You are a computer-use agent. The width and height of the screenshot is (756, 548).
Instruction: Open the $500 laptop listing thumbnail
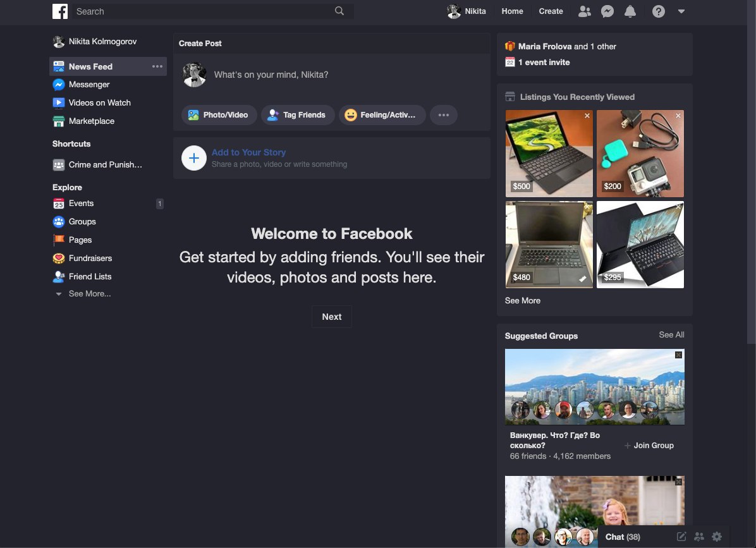(549, 153)
